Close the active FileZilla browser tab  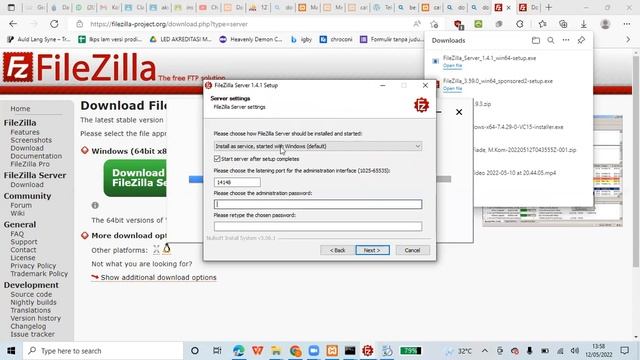point(509,7)
